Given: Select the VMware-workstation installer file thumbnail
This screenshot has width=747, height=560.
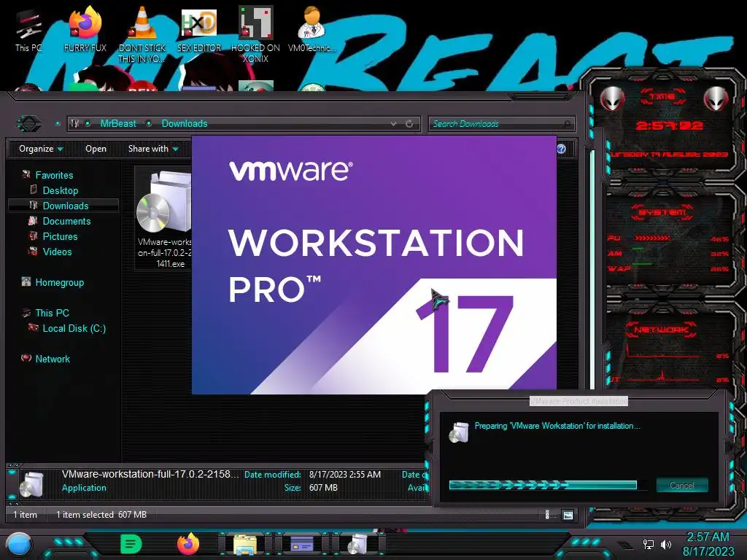Looking at the screenshot, I should pyautogui.click(x=163, y=218).
